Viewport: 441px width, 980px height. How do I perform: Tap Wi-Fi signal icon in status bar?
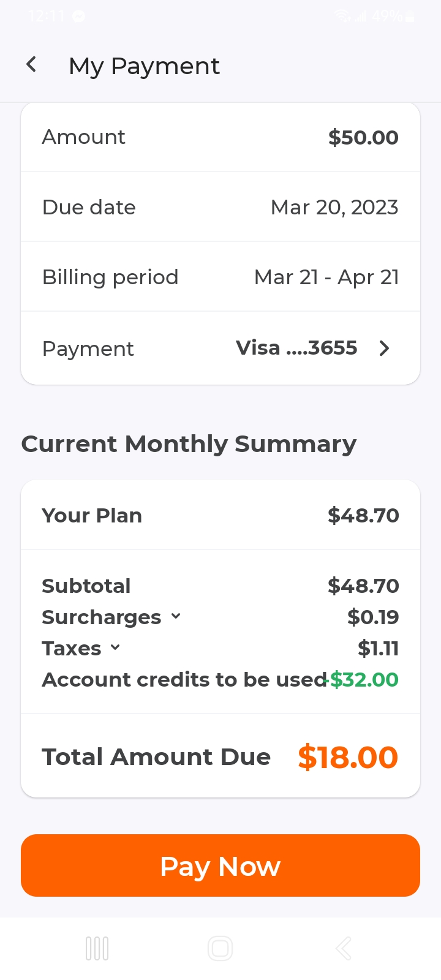click(x=342, y=17)
